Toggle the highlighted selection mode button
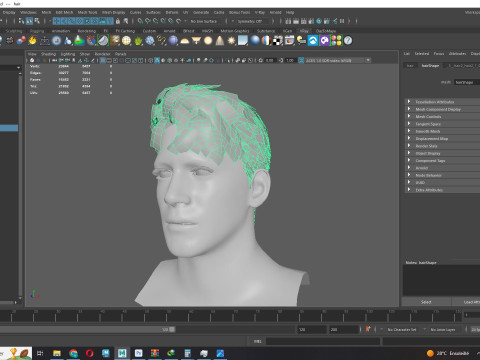 pyautogui.click(x=29, y=21)
